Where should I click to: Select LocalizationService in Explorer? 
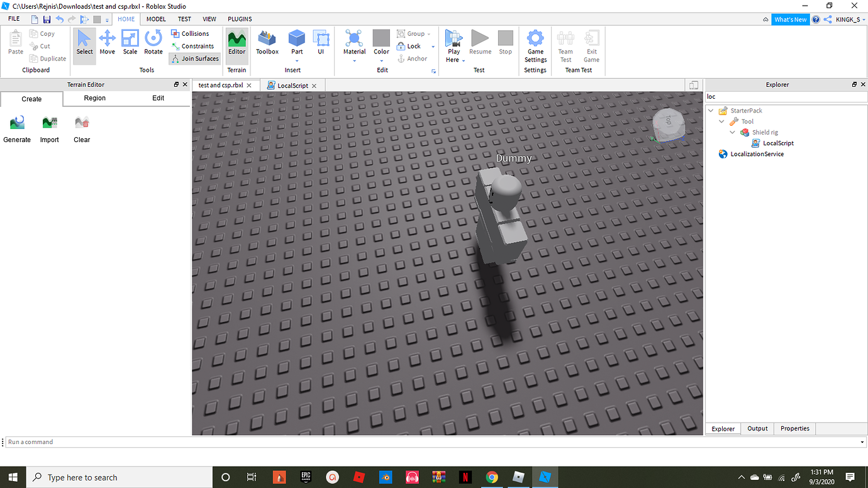(757, 153)
